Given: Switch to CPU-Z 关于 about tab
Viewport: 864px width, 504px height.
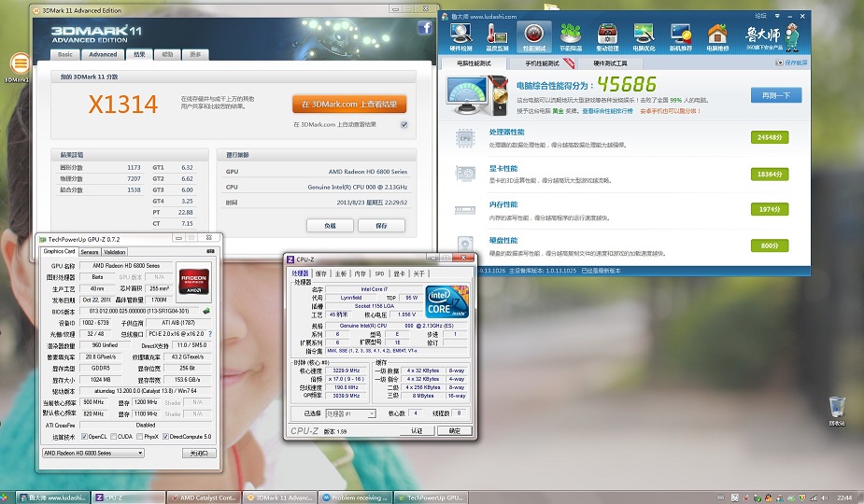Looking at the screenshot, I should pyautogui.click(x=418, y=273).
